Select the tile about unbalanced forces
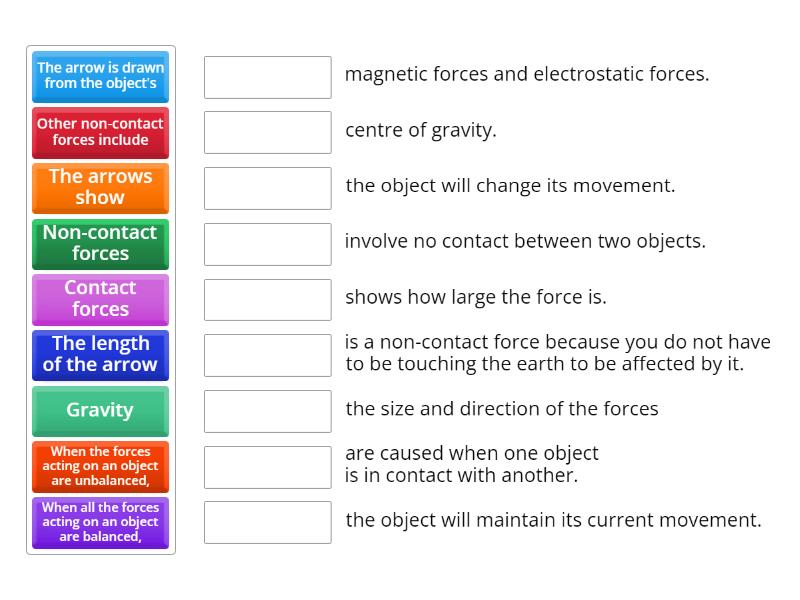 (100, 466)
